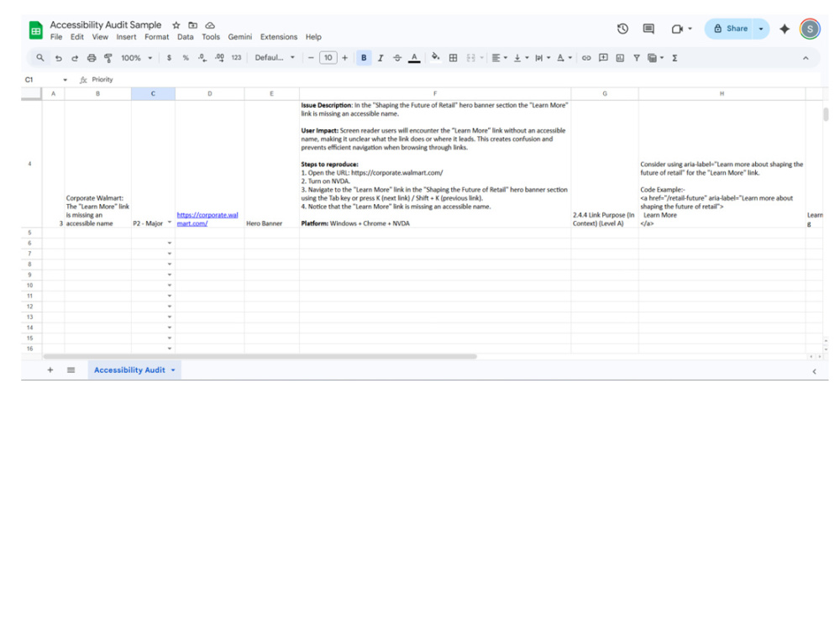Open the File menu
Image resolution: width=840 pixels, height=630 pixels.
point(56,37)
